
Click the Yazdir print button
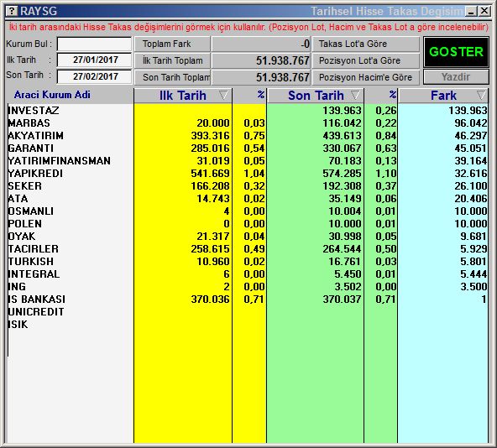point(456,77)
